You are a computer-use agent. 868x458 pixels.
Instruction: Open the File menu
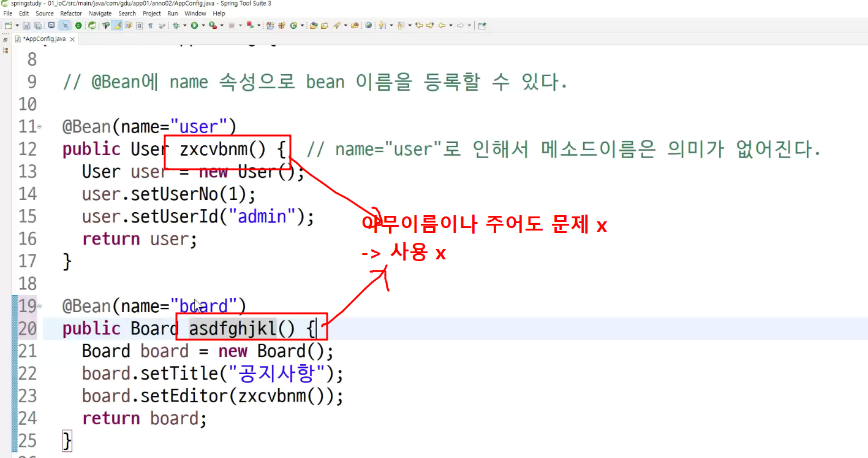point(8,13)
